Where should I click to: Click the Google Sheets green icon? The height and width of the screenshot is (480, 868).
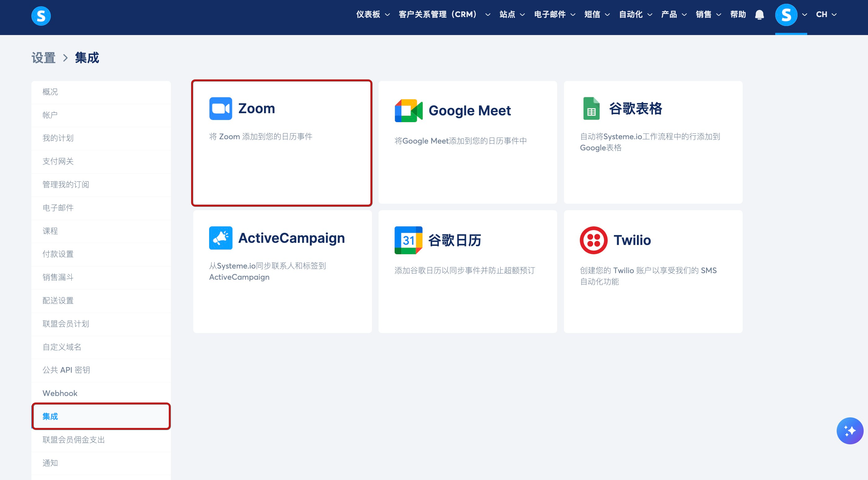tap(591, 109)
